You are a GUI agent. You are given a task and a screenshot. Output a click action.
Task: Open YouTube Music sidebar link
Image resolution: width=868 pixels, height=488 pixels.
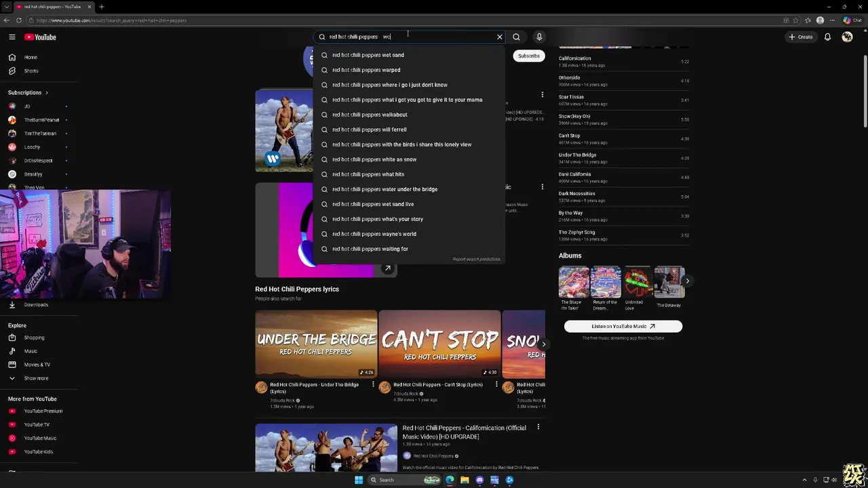39,438
